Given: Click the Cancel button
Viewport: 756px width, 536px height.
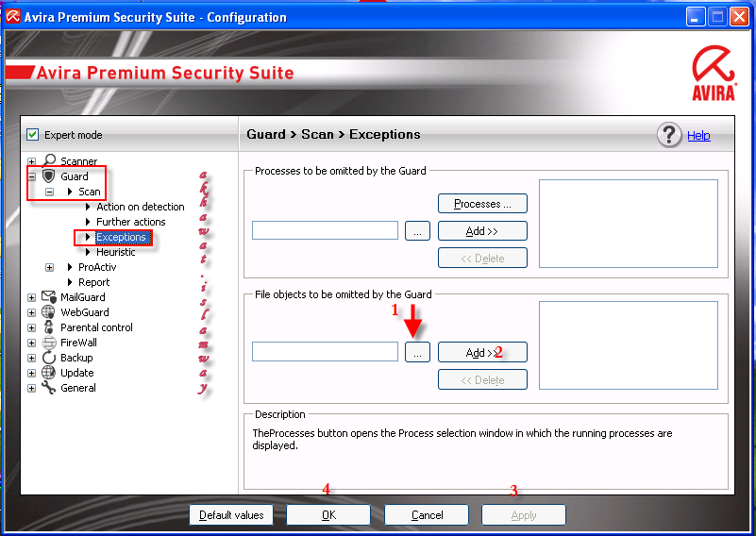Looking at the screenshot, I should (x=427, y=515).
